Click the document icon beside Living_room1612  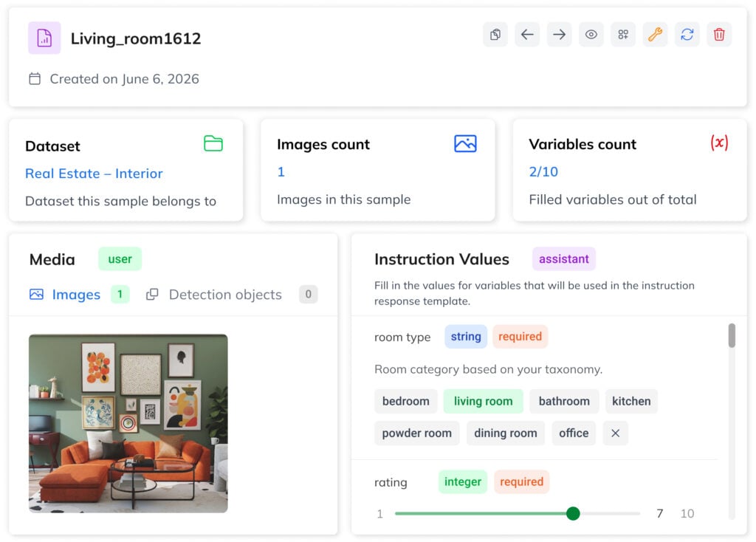click(44, 38)
